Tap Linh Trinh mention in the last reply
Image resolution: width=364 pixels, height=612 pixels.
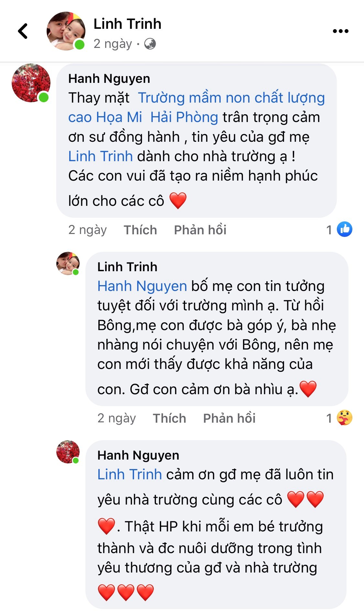click(129, 474)
